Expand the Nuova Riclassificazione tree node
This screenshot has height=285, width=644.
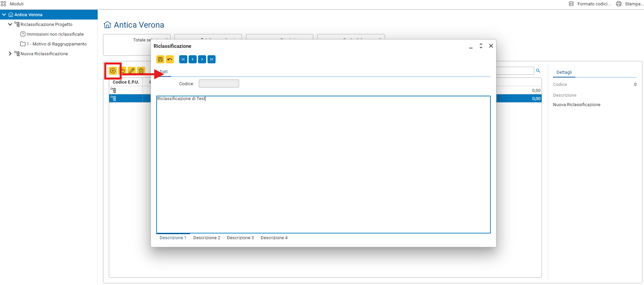click(10, 54)
